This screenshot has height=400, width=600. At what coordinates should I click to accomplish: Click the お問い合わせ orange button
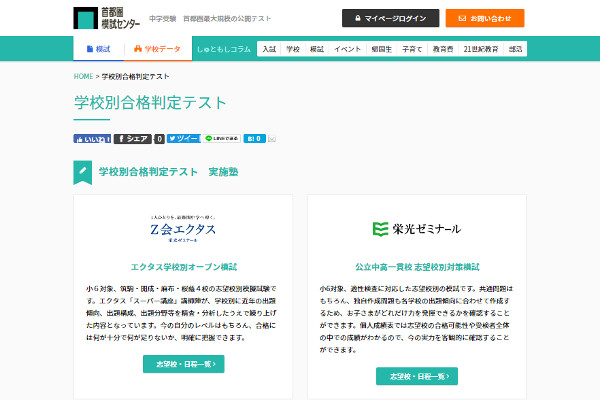(485, 18)
